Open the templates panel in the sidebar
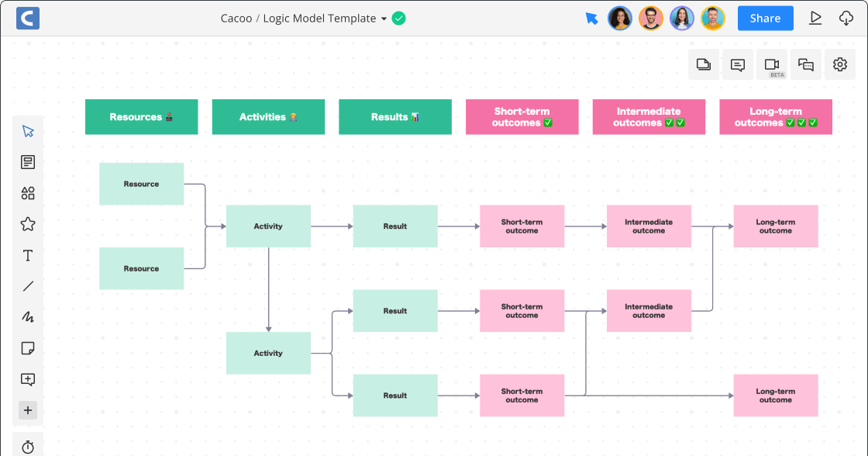The height and width of the screenshot is (456, 868). [28, 162]
